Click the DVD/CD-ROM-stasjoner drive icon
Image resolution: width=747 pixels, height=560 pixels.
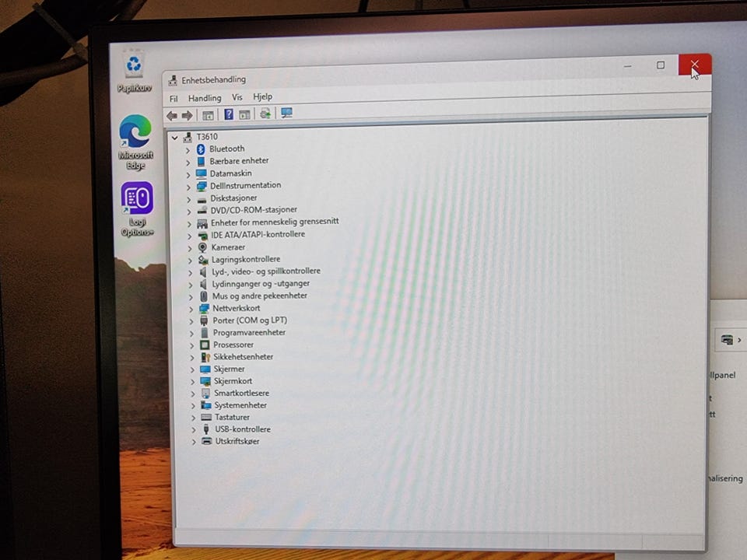[x=202, y=209]
